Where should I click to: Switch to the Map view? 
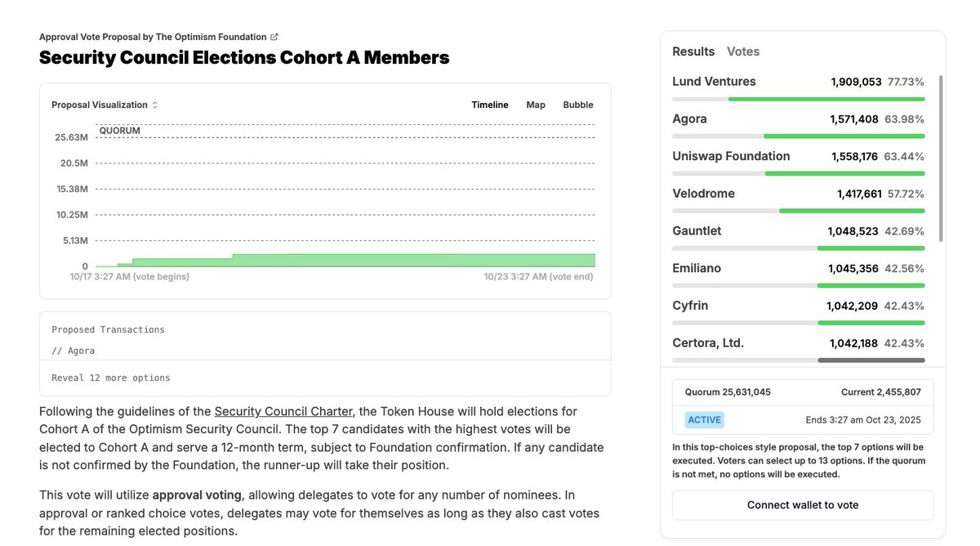pyautogui.click(x=536, y=105)
